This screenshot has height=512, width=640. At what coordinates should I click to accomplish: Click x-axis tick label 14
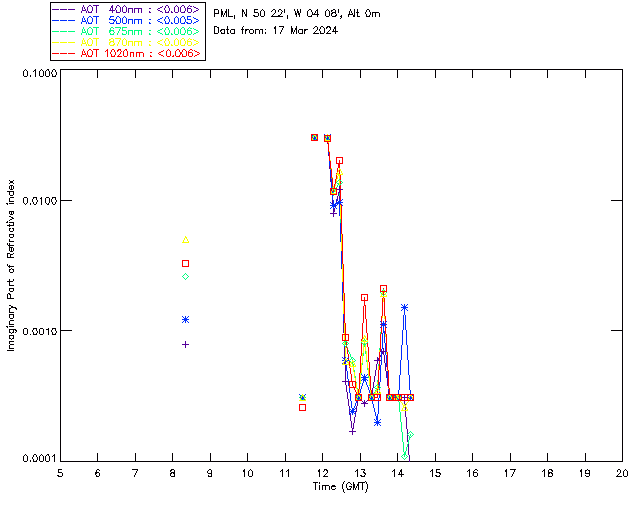coord(398,473)
